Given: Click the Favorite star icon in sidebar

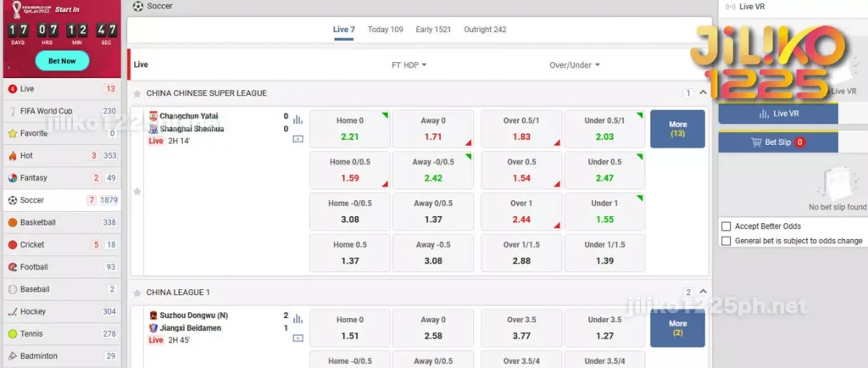Looking at the screenshot, I should pyautogui.click(x=13, y=133).
